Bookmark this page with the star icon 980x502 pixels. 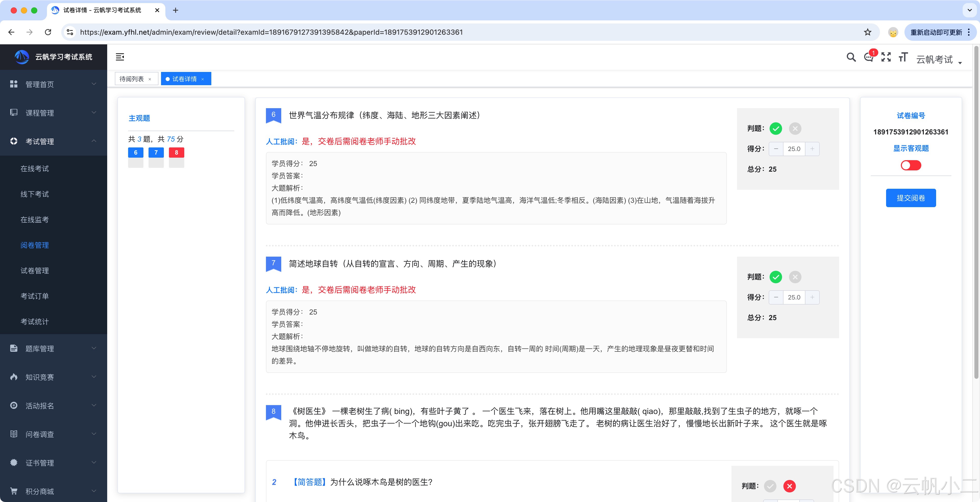click(867, 32)
